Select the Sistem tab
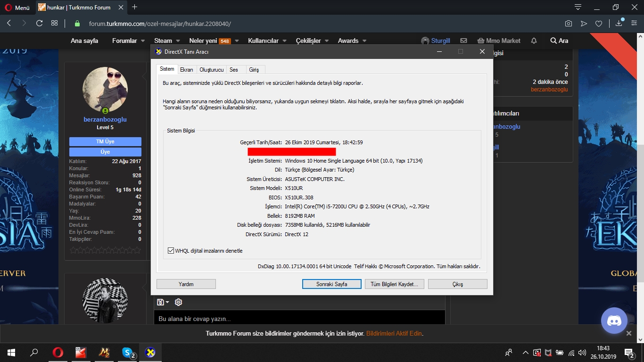644x362 pixels. 167,69
